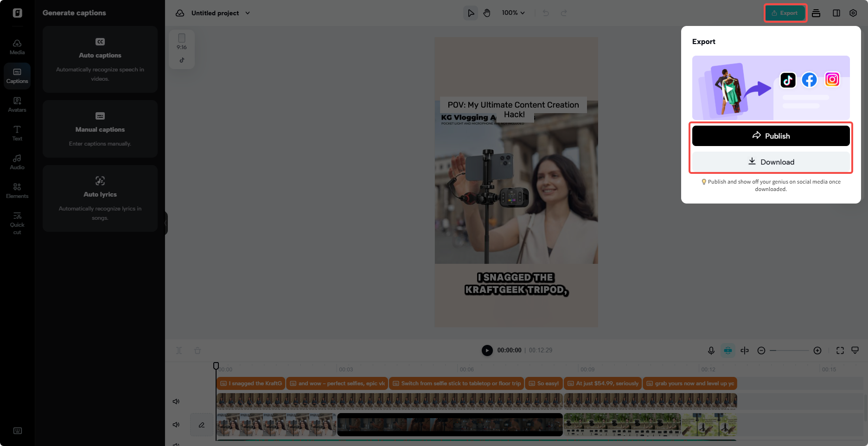Open the Audio panel
868x446 pixels.
[17, 161]
